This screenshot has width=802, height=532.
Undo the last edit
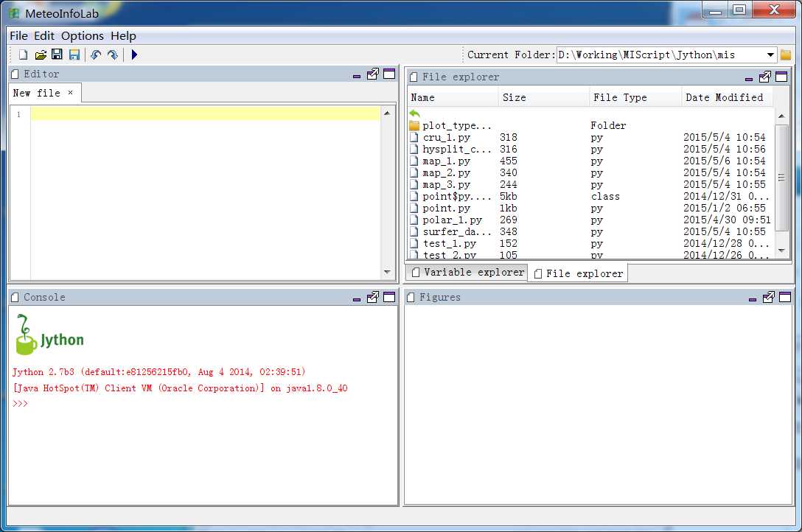(x=96, y=55)
